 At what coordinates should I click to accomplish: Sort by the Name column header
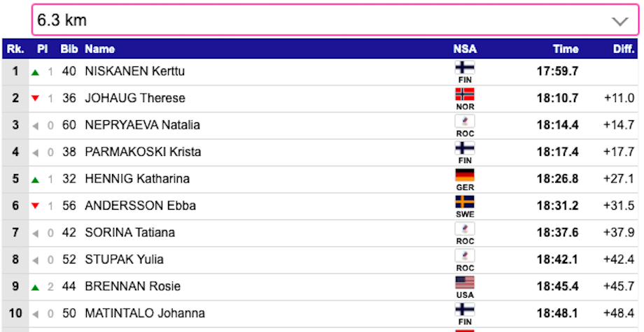coord(100,49)
